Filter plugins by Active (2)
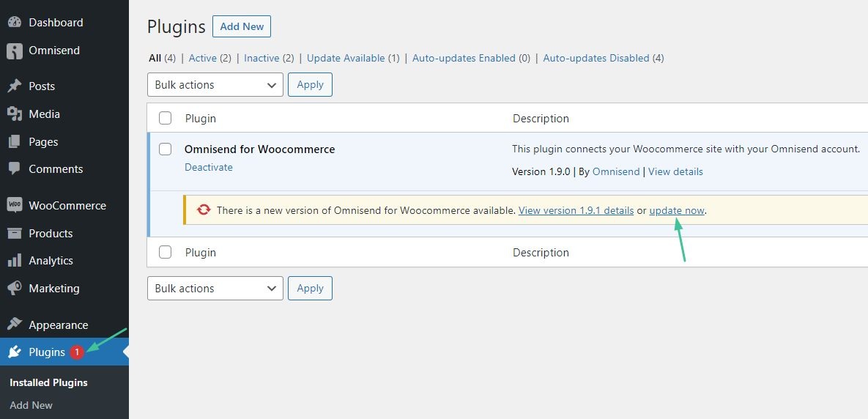Screen dimensions: 868x419 pyautogui.click(x=209, y=58)
